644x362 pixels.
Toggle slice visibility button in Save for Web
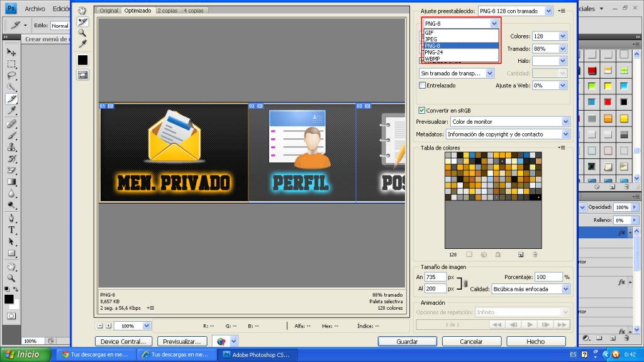coord(82,75)
